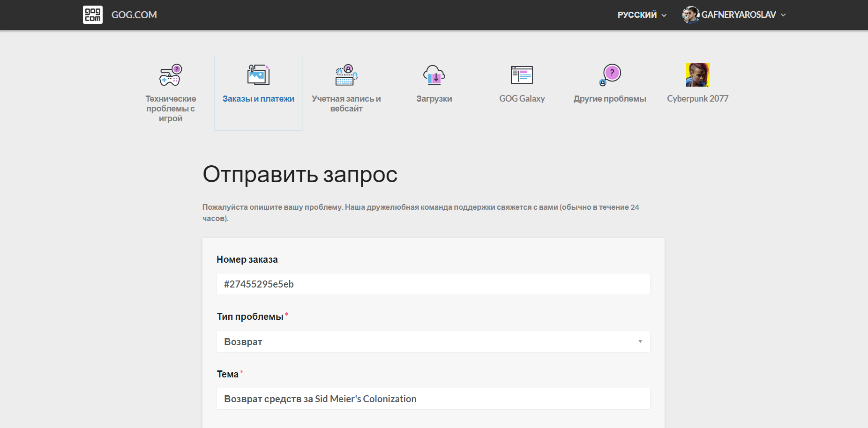The height and width of the screenshot is (428, 868).
Task: Open the 'Загрузки' category
Action: 434,99
